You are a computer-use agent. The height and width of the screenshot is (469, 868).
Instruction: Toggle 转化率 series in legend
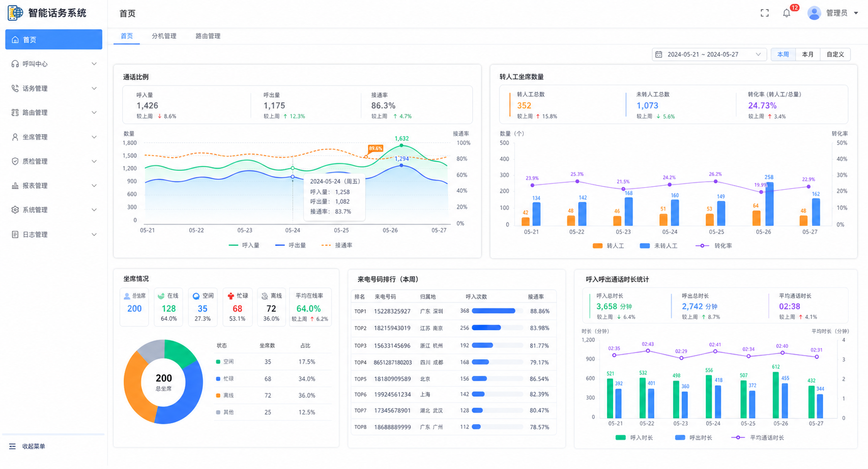tap(713, 246)
